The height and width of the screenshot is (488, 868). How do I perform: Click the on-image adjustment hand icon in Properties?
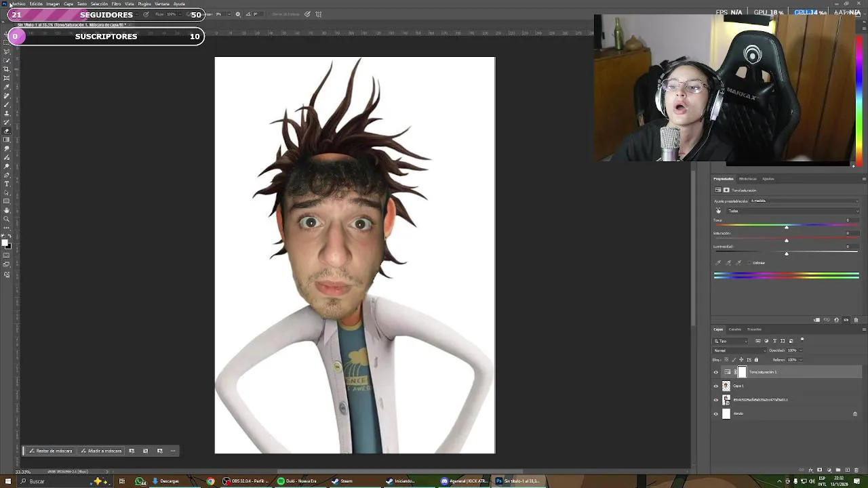point(718,210)
